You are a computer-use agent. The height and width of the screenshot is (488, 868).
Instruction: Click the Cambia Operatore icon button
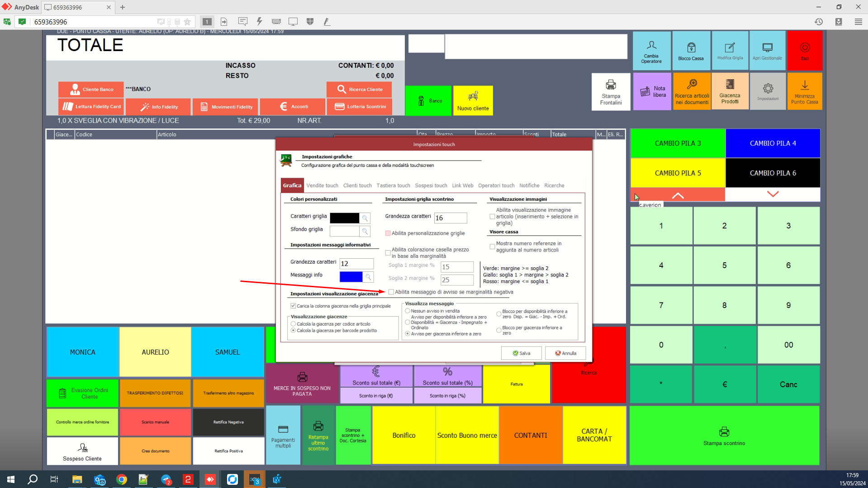[651, 50]
